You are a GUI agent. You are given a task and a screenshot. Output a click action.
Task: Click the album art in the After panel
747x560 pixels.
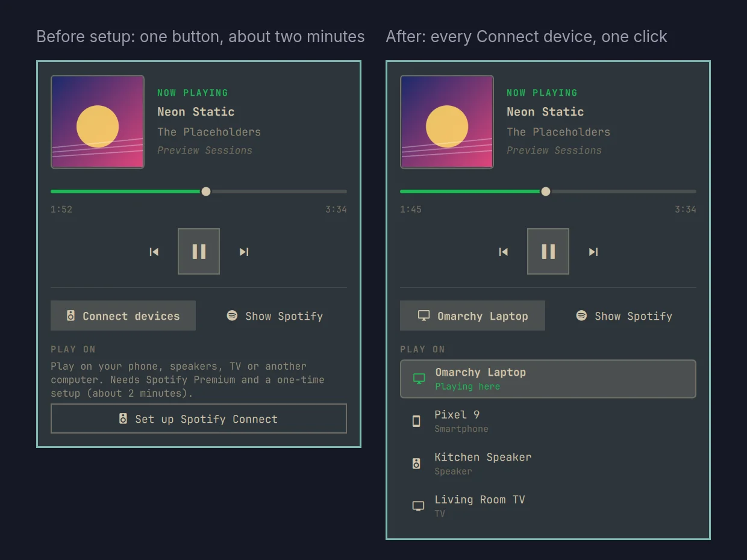click(x=447, y=122)
